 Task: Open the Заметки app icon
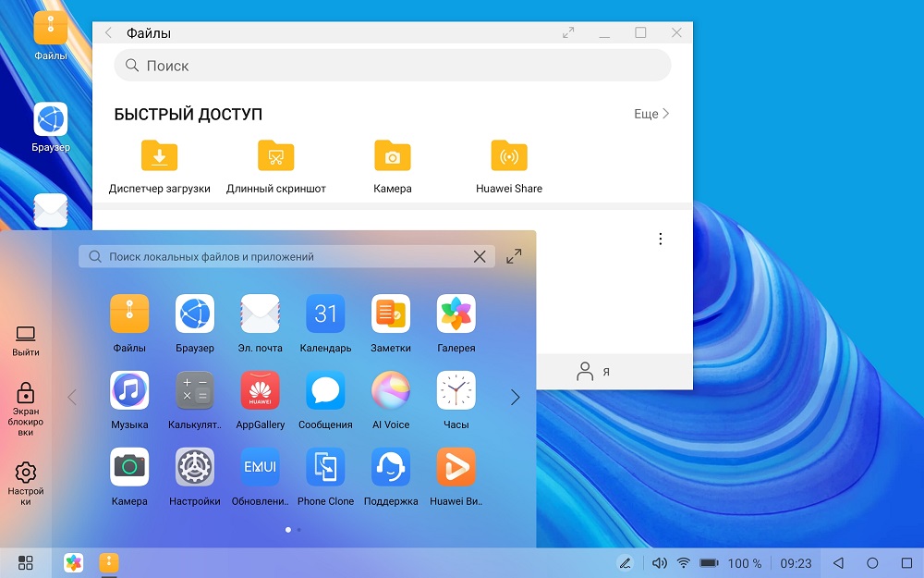(x=391, y=314)
